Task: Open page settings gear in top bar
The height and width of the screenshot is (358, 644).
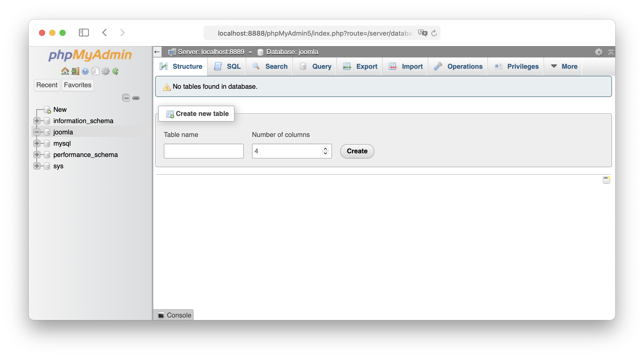Action: click(599, 52)
